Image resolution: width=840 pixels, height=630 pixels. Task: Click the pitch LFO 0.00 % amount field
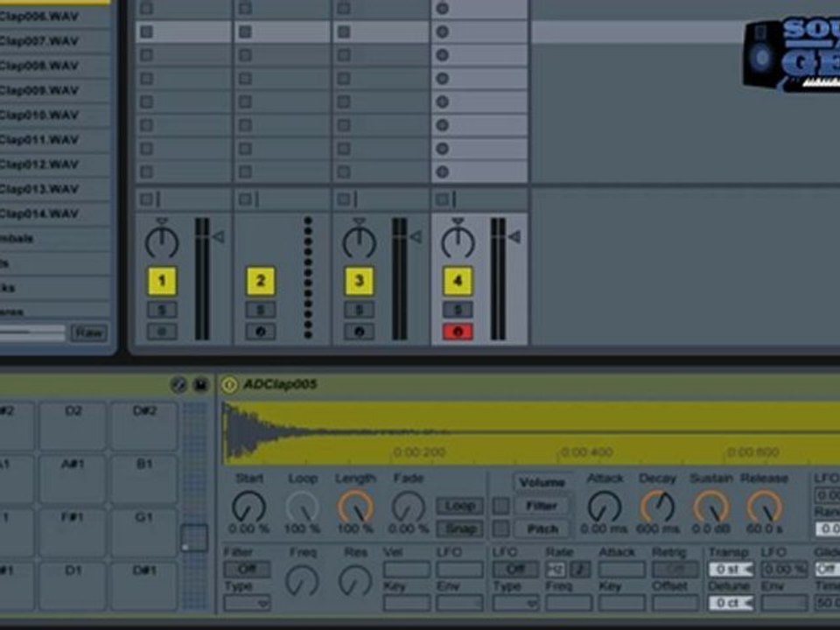(784, 569)
